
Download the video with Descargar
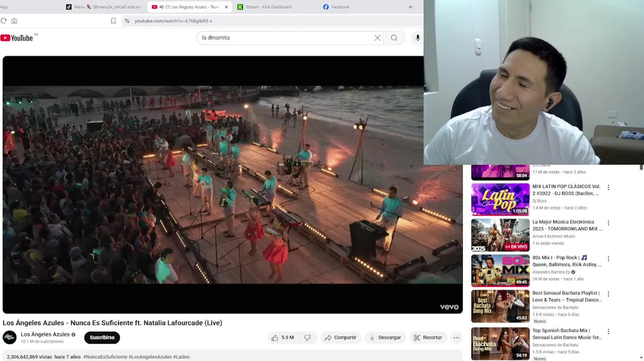tap(385, 338)
